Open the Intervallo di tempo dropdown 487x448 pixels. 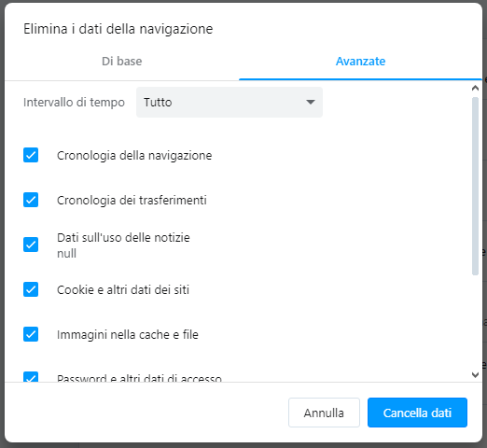point(230,102)
